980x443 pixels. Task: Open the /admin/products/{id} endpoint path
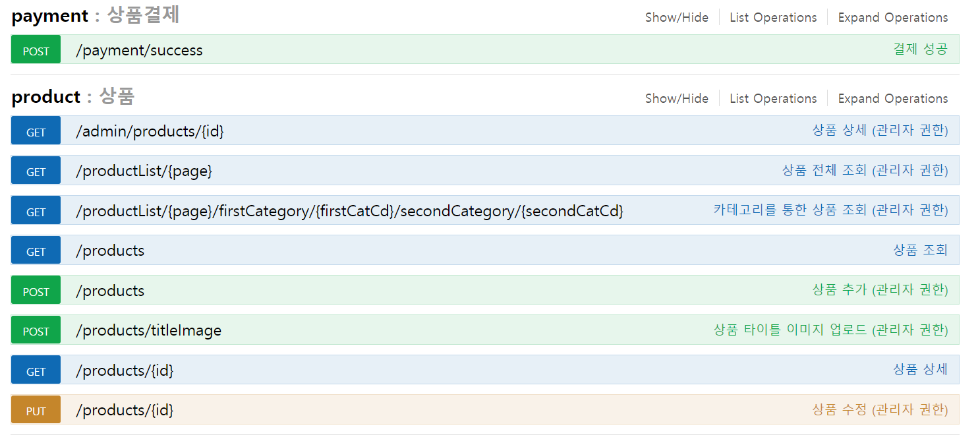(x=150, y=131)
